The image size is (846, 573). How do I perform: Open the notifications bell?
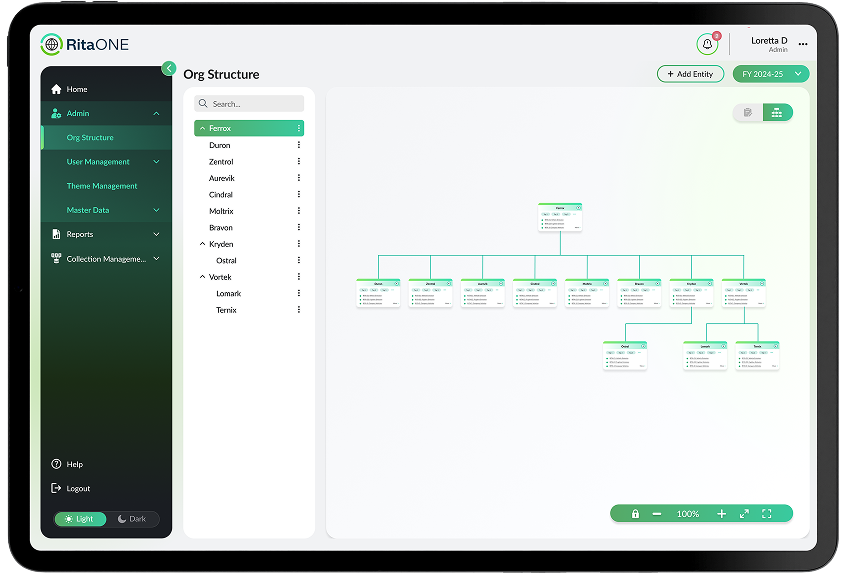point(707,44)
